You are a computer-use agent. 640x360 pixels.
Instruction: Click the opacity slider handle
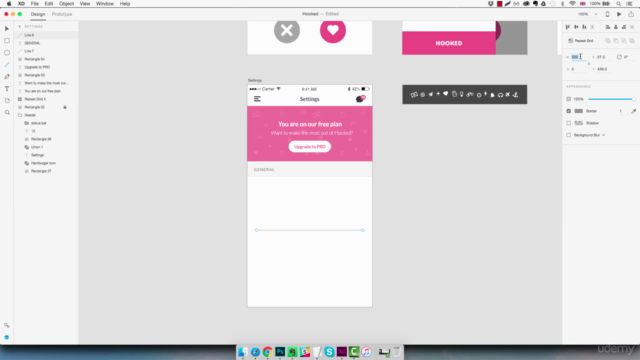(633, 99)
